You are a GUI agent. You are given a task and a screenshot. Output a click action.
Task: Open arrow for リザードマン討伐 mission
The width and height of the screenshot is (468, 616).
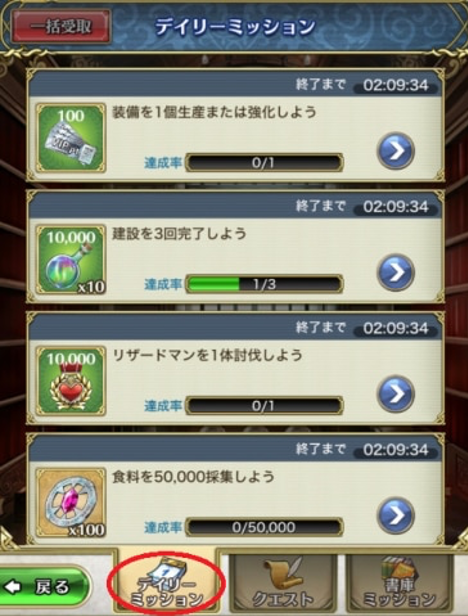(396, 394)
